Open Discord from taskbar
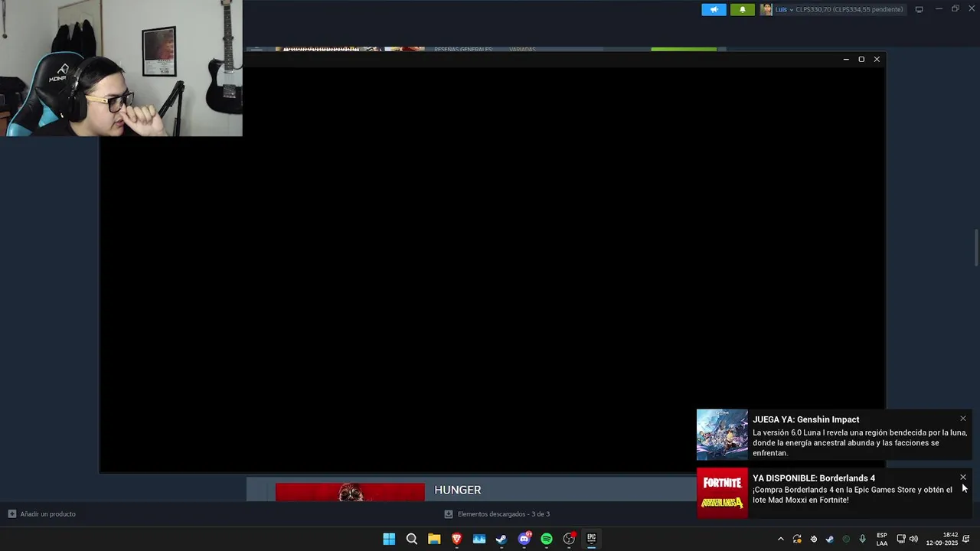 click(x=524, y=539)
